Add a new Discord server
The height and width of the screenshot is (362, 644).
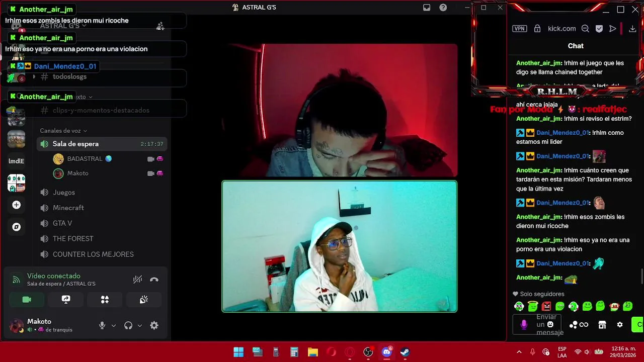pyautogui.click(x=16, y=205)
